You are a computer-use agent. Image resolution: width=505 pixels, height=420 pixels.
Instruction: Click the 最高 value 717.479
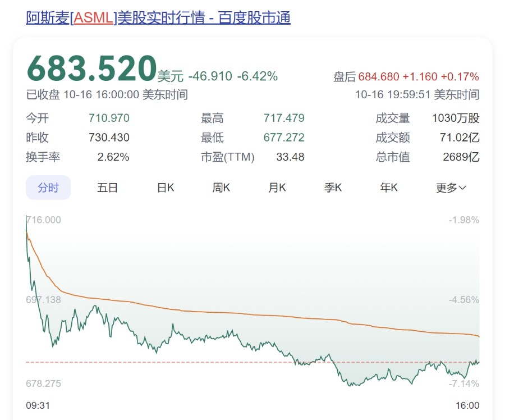coord(284,118)
